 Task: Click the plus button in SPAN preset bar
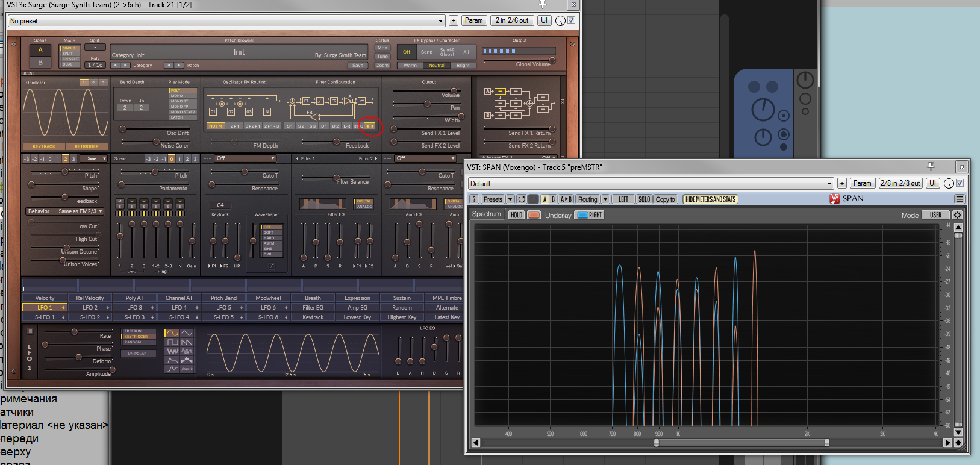coord(842,183)
